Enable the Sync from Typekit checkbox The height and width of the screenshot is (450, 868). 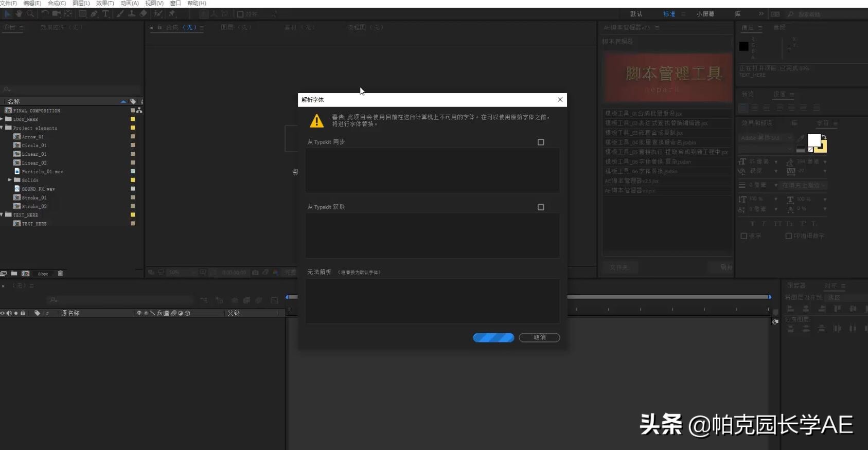click(x=541, y=142)
